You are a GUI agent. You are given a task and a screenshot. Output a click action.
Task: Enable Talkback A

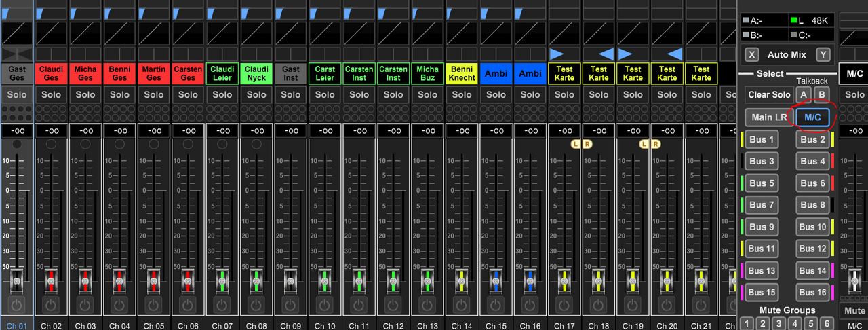803,94
